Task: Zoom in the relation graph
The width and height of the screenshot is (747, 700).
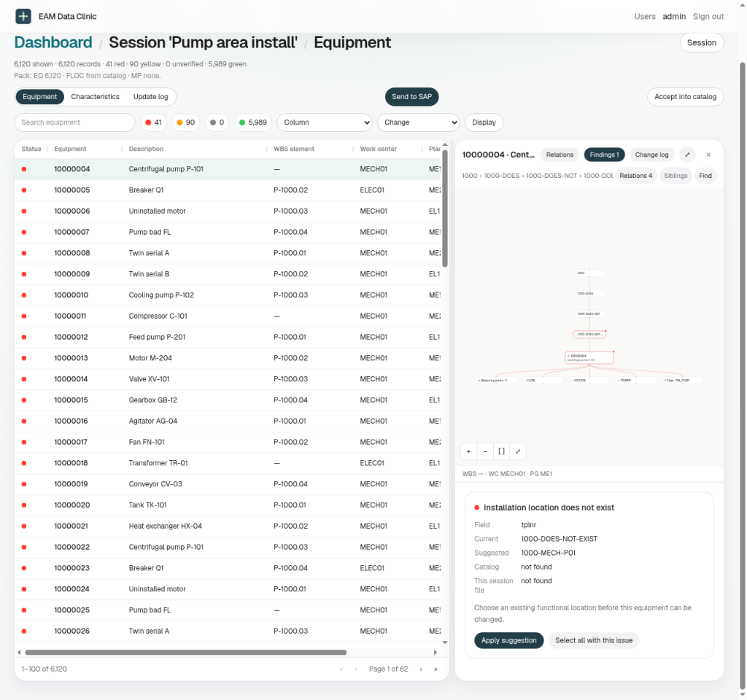Action: coord(469,451)
